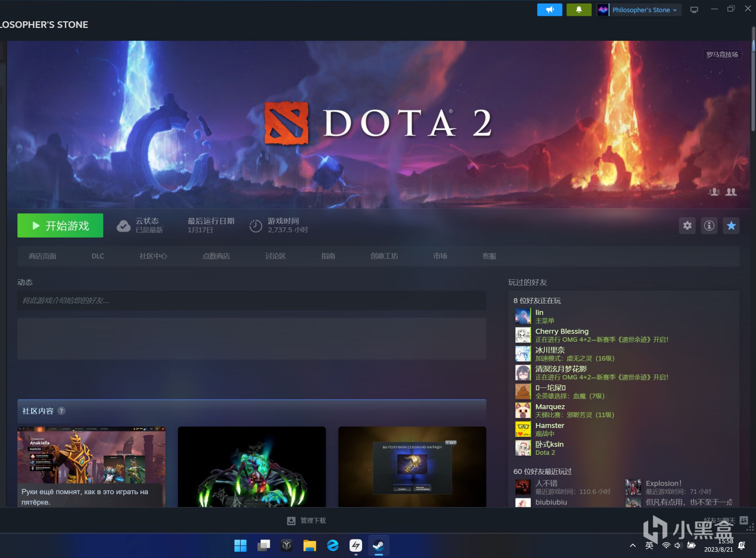Click the 社区内容 help question mark
The height and width of the screenshot is (558, 756).
click(61, 411)
